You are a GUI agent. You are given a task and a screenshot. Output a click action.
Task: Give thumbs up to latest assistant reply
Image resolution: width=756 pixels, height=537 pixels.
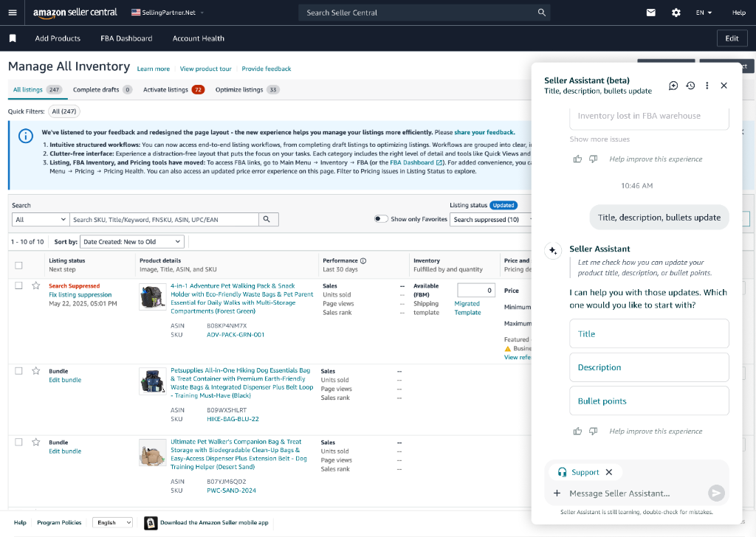coord(577,431)
